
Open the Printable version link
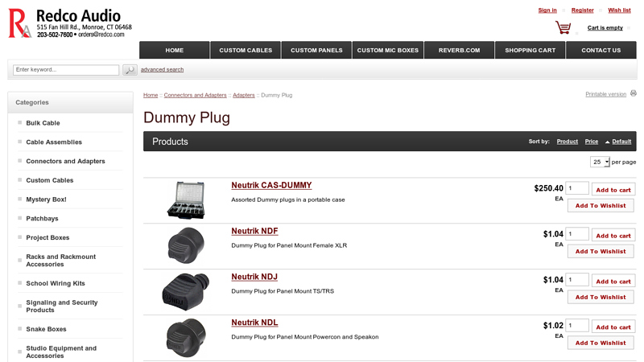click(x=606, y=94)
